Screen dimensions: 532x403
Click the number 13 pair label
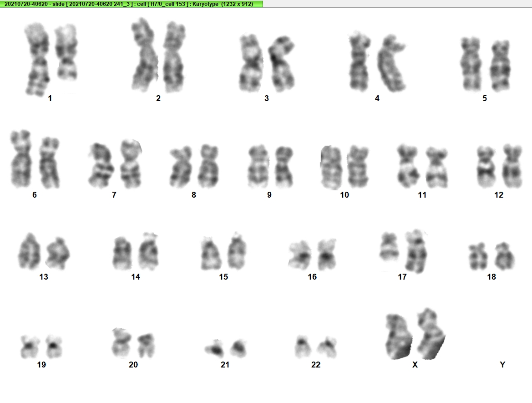pos(44,277)
